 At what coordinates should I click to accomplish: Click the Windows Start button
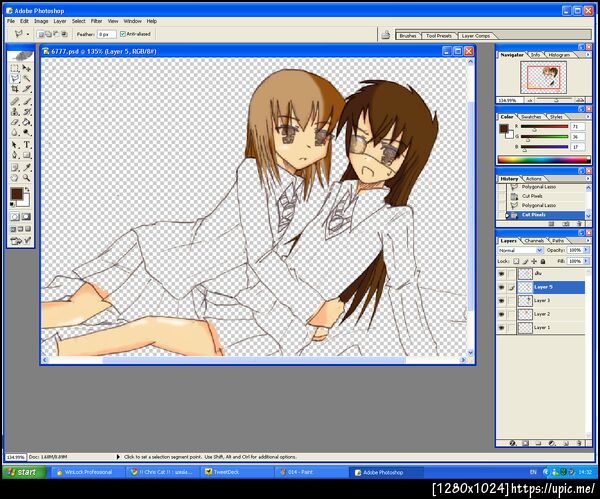point(24,472)
